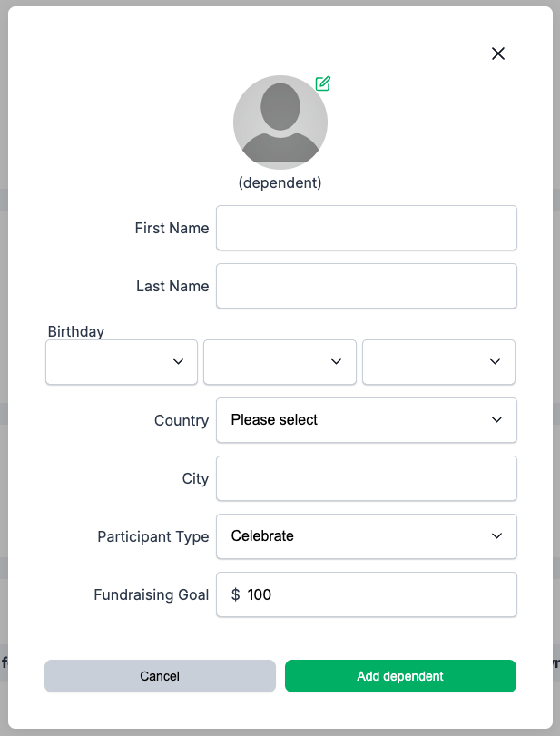
Task: Click the green Add dependent button
Action: click(x=400, y=676)
